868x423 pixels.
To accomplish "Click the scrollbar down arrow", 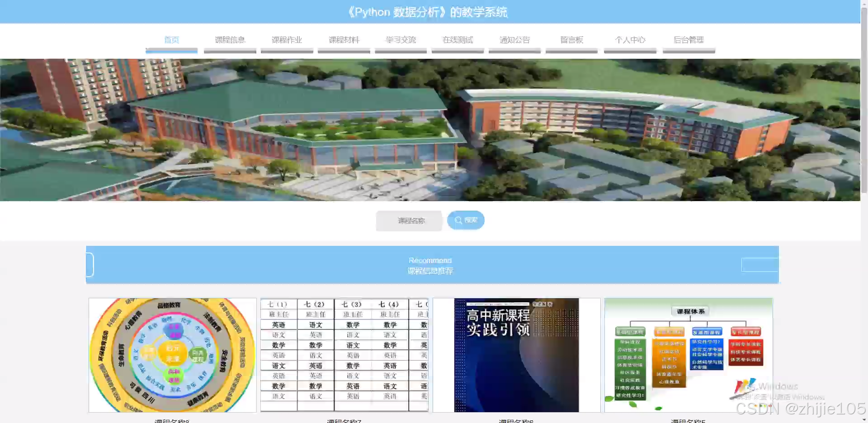I will [x=864, y=419].
